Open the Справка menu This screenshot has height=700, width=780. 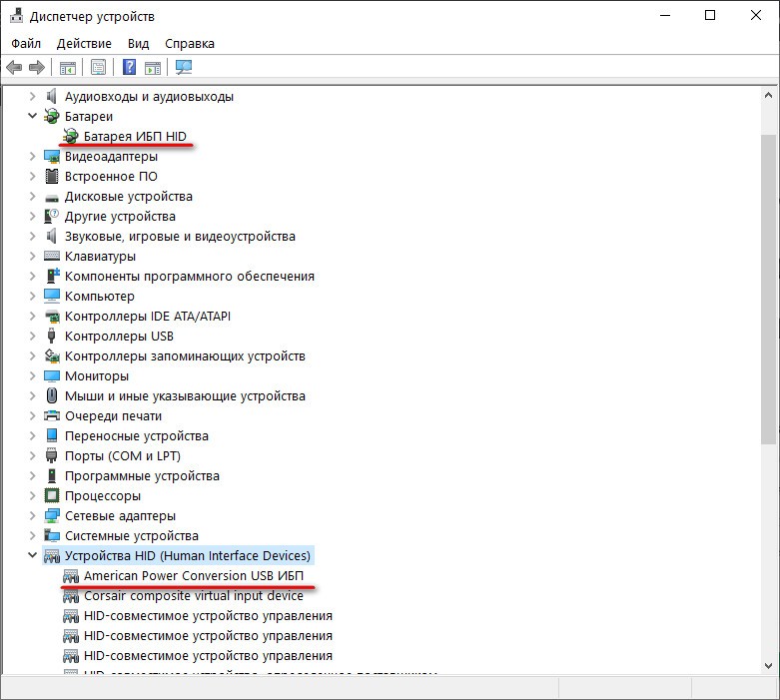190,43
